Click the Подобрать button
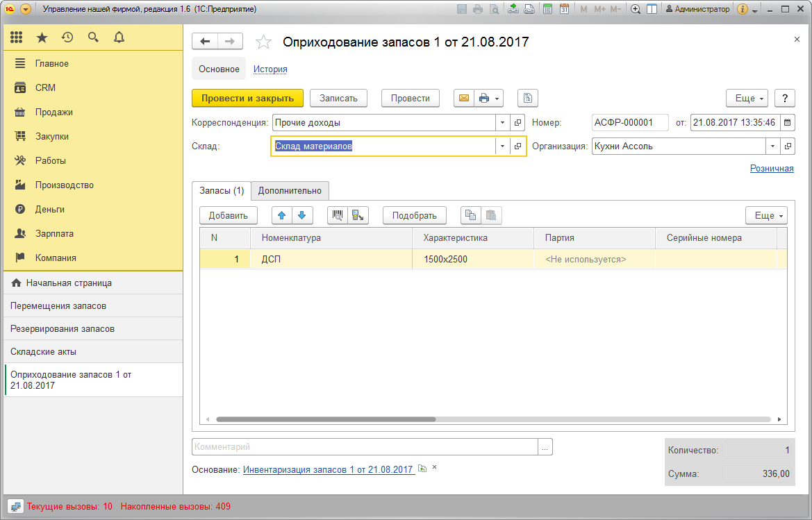This screenshot has width=812, height=520. (x=415, y=215)
